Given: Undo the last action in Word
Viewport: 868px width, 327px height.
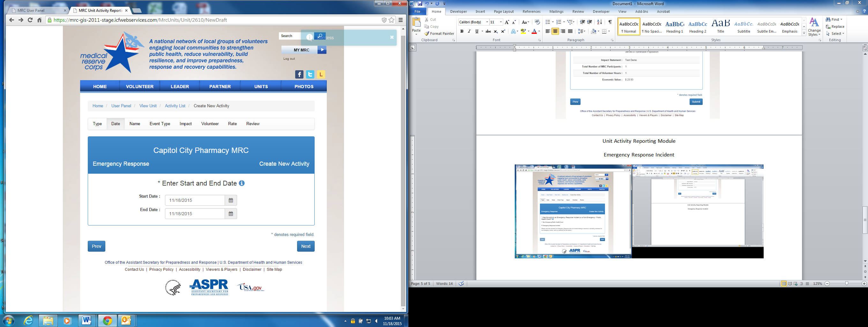Looking at the screenshot, I should tap(427, 4).
